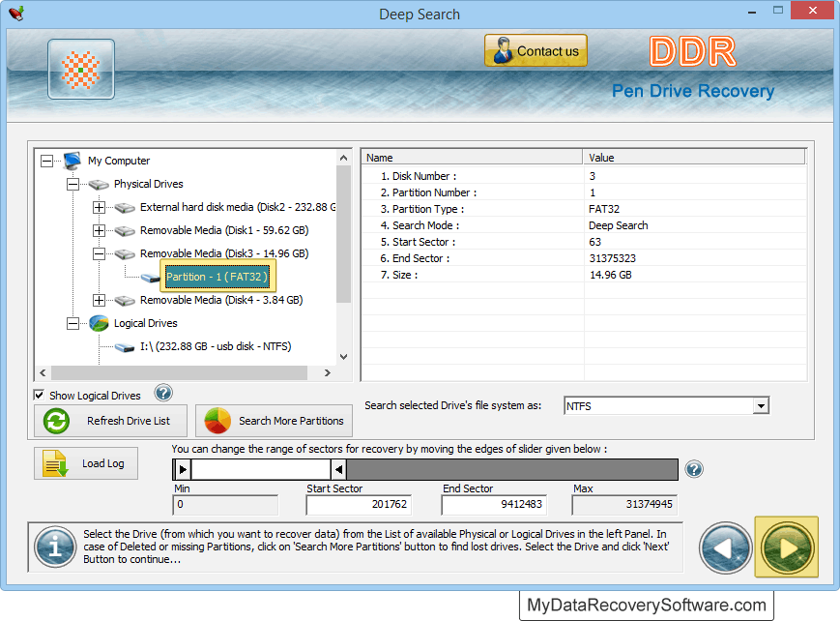
Task: Click the Disk4 removable media icon
Action: (125, 300)
